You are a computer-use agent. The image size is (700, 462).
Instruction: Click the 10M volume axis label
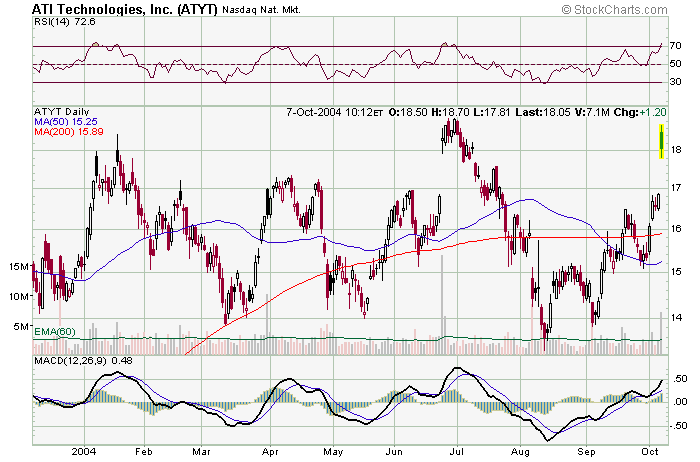pos(19,296)
